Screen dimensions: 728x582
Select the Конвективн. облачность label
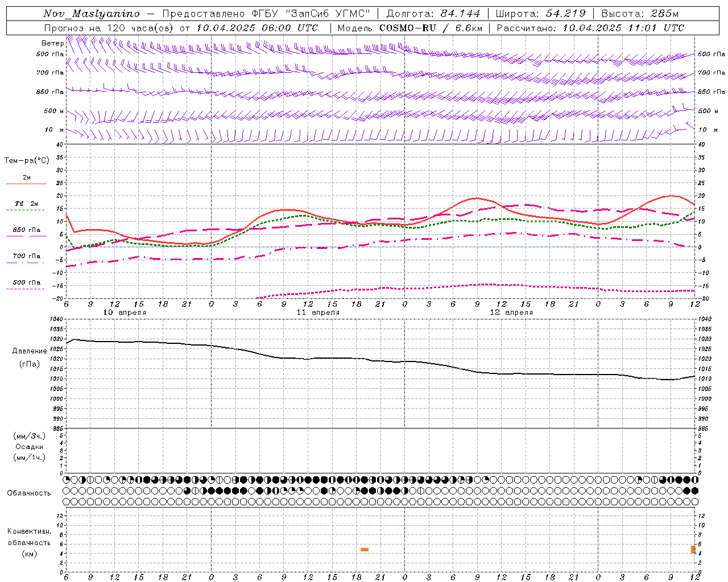point(30,537)
